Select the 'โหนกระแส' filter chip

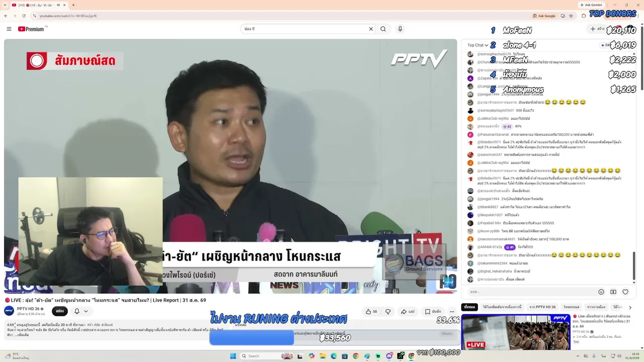click(x=571, y=307)
